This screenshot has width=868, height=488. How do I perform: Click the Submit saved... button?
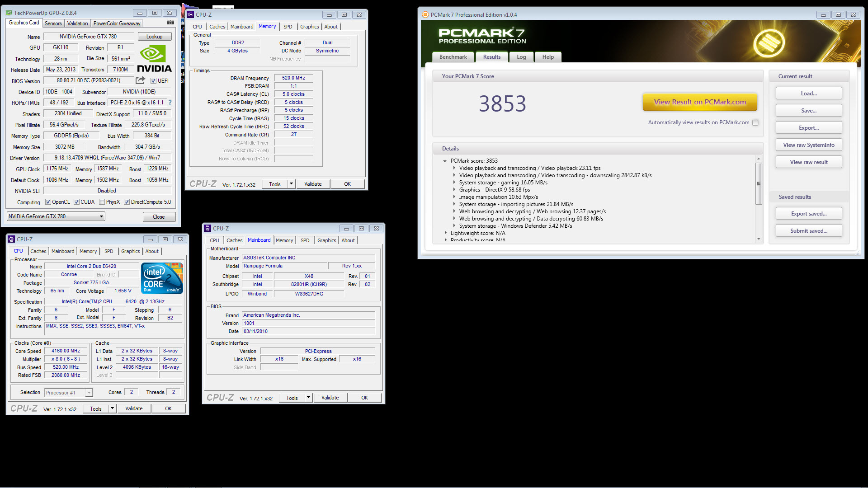(809, 231)
